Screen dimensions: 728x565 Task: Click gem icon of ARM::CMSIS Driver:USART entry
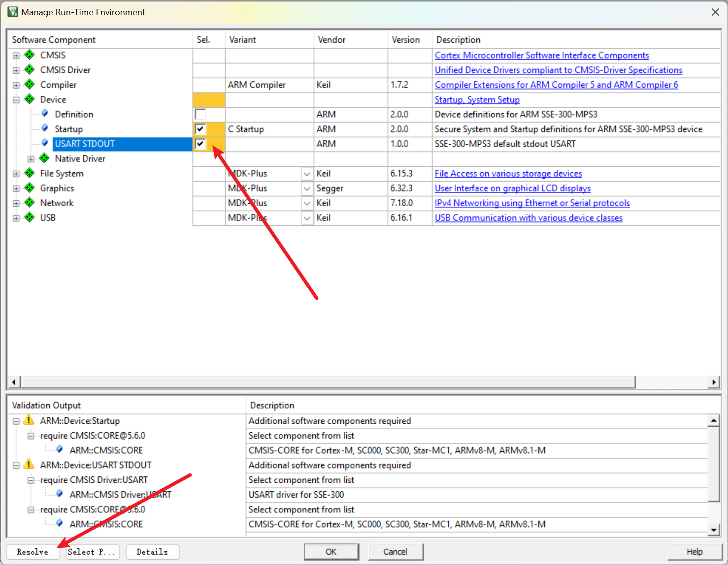[60, 494]
